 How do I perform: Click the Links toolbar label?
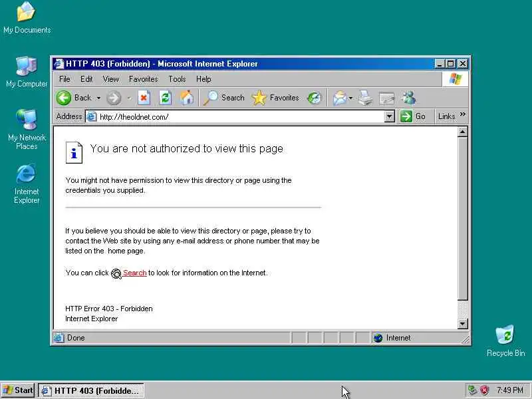click(446, 116)
